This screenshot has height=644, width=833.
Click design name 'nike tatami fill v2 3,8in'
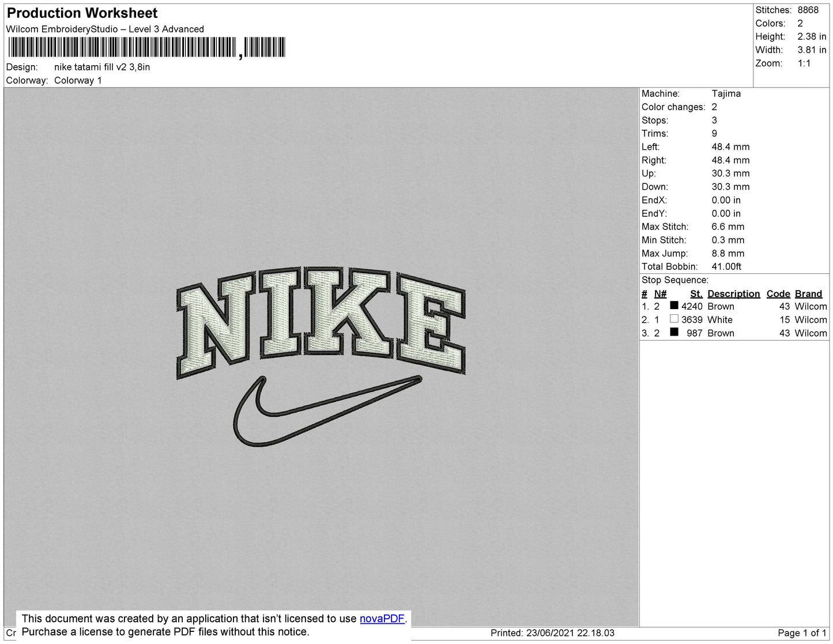tap(102, 67)
